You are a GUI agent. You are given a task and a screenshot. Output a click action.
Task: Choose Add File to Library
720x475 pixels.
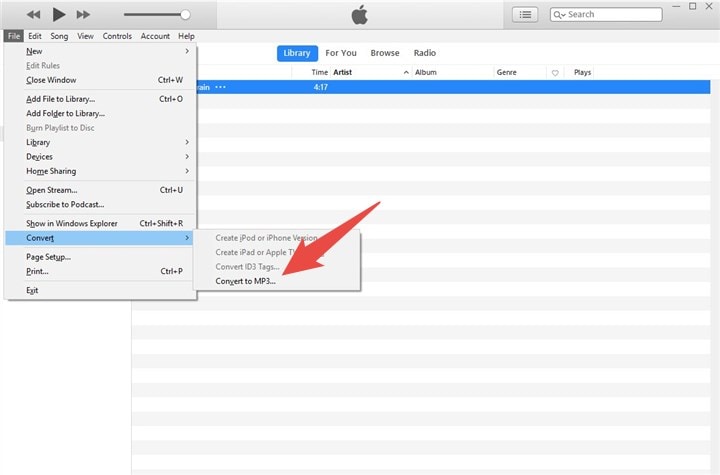(x=100, y=99)
